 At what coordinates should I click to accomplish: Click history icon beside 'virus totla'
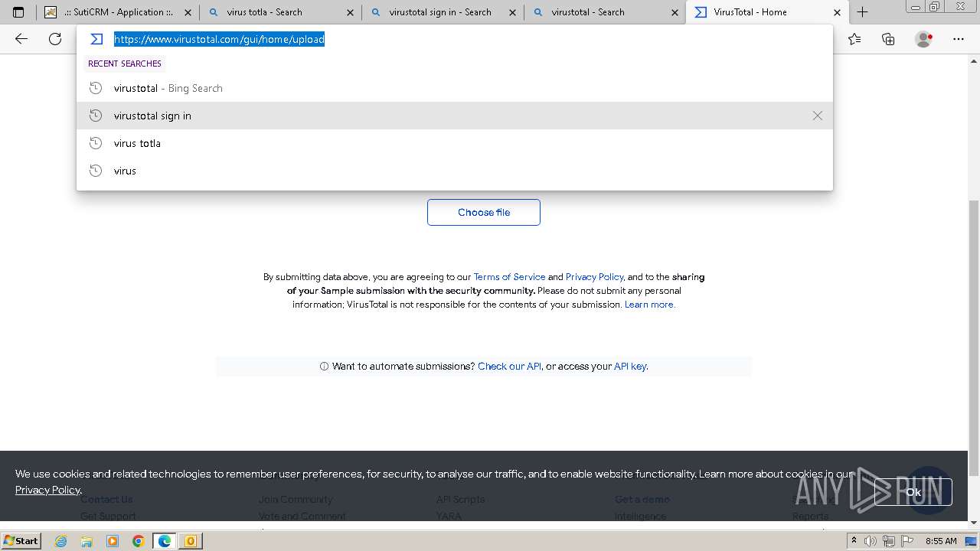click(x=96, y=143)
